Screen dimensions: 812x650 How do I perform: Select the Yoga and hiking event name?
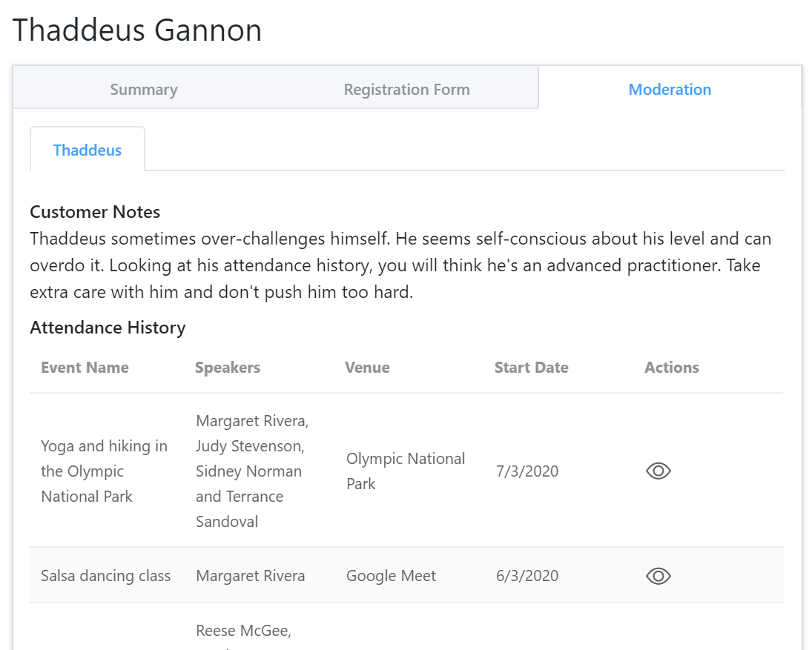click(104, 471)
